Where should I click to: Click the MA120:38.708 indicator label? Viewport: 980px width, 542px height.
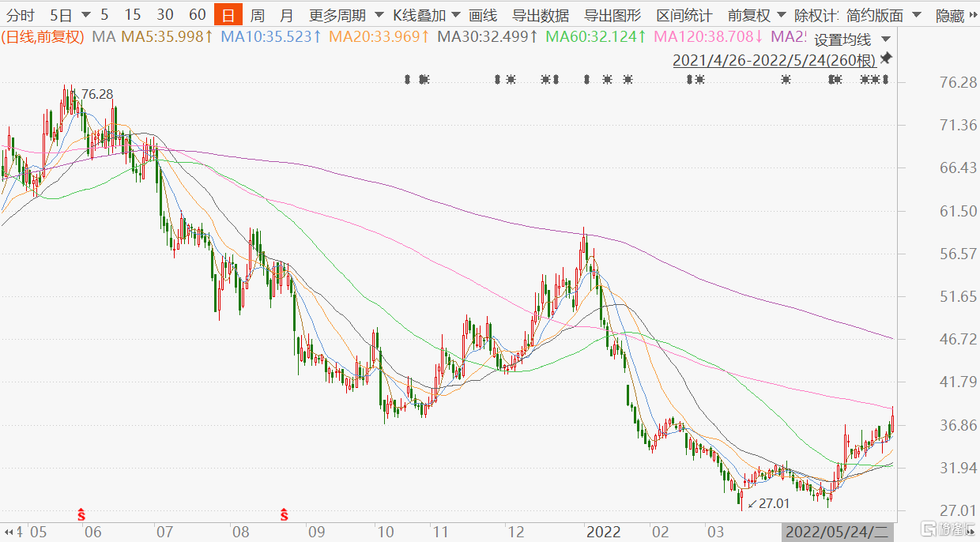[x=710, y=36]
